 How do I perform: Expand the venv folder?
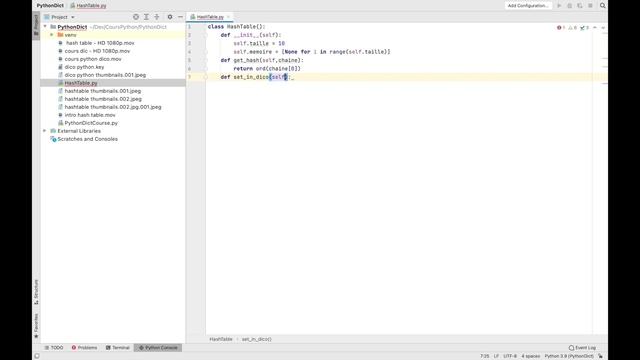pyautogui.click(x=52, y=35)
